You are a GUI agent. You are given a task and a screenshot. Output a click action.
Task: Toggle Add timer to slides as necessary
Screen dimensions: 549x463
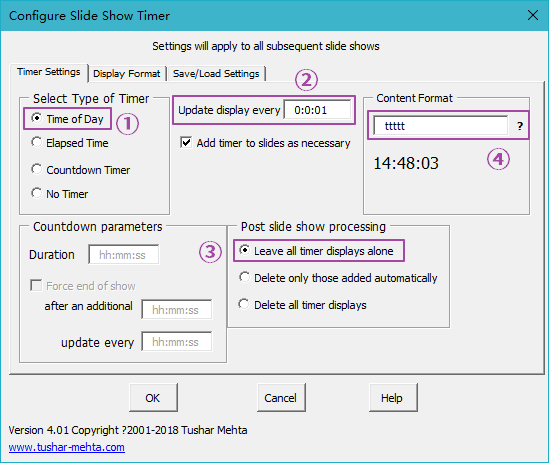[265, 143]
